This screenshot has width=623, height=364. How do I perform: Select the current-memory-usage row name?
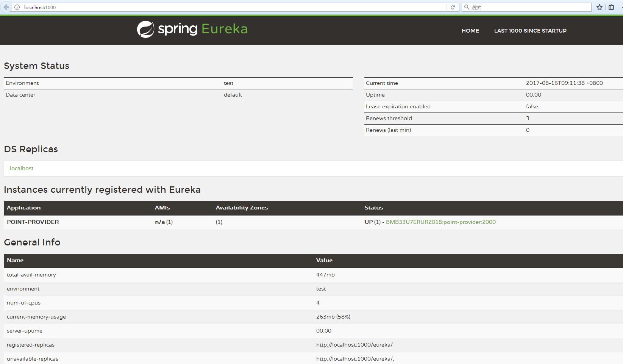[36, 317]
